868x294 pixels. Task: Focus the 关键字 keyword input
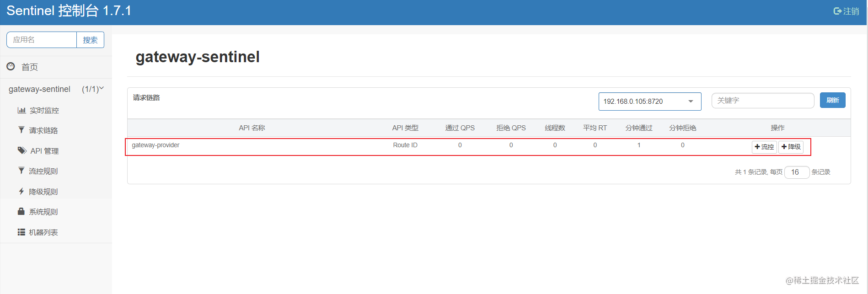coord(763,101)
